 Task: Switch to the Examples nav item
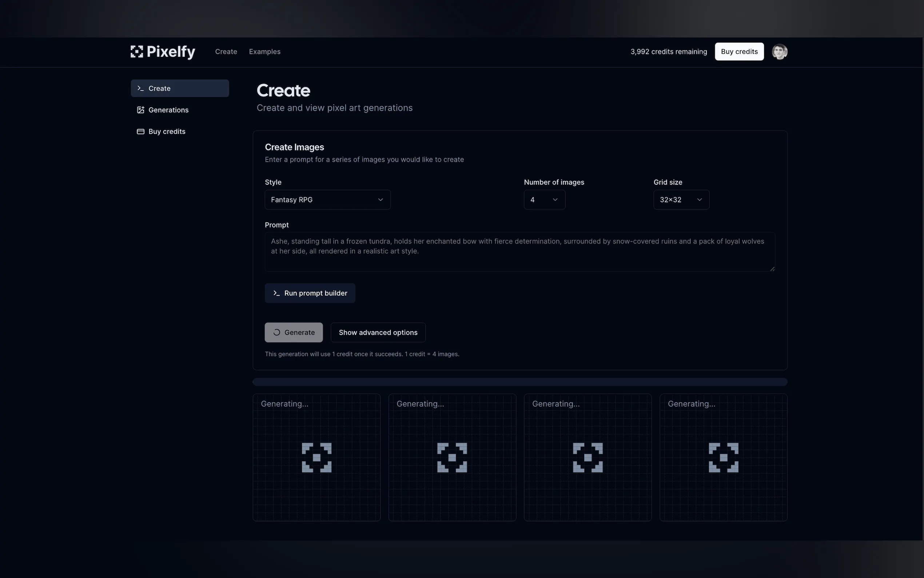tap(265, 51)
